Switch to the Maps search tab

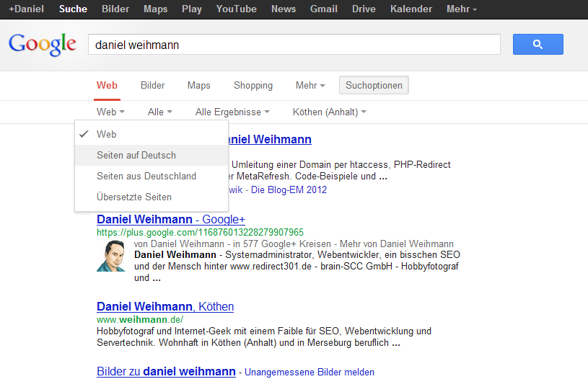198,86
